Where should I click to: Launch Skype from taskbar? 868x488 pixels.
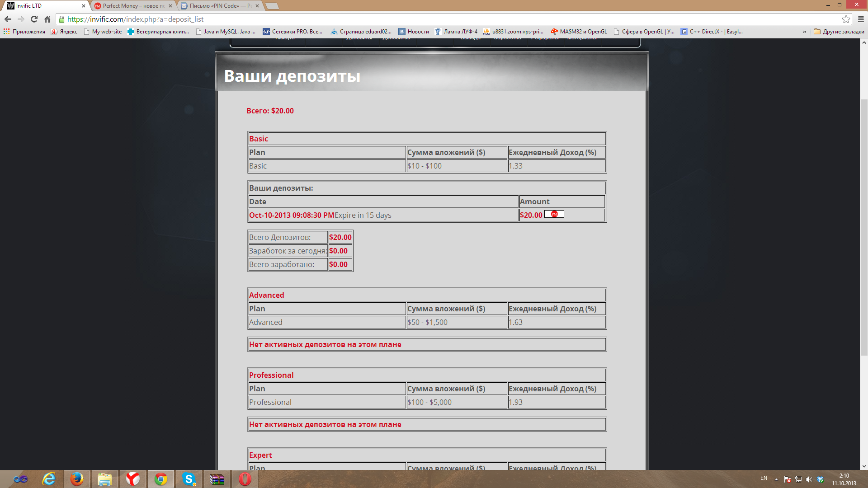click(x=189, y=479)
